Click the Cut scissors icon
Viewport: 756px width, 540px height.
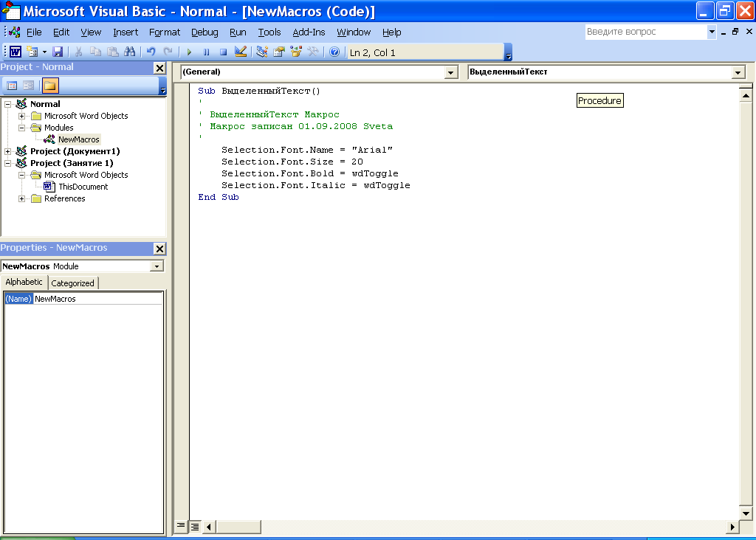pos(78,52)
